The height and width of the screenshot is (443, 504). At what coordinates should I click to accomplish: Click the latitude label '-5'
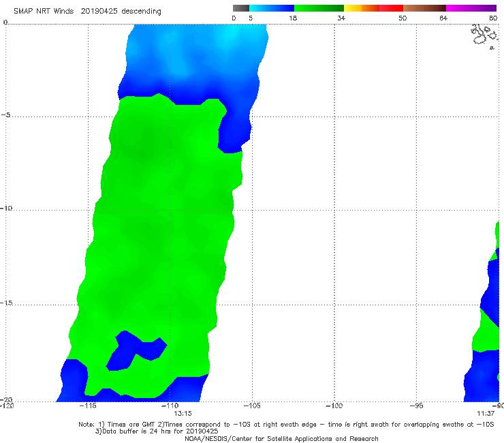tap(6, 115)
